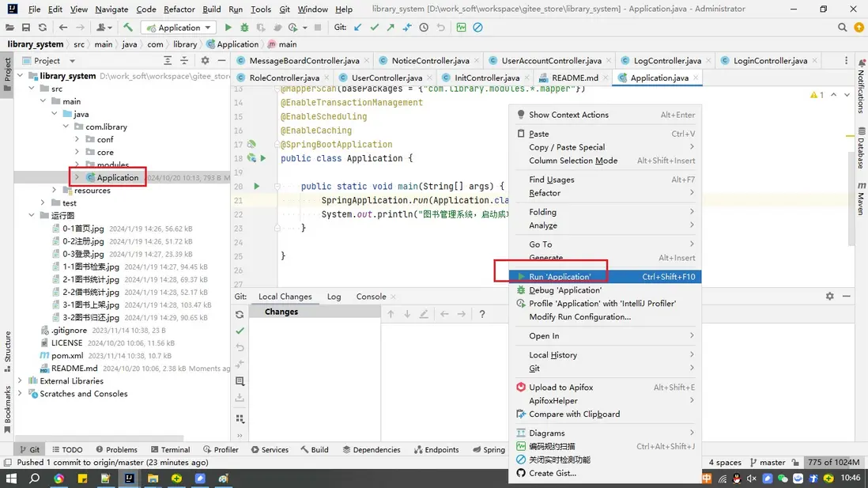Click Collapse All icon in Project panel
Screen dimensions: 868x488
coord(183,61)
